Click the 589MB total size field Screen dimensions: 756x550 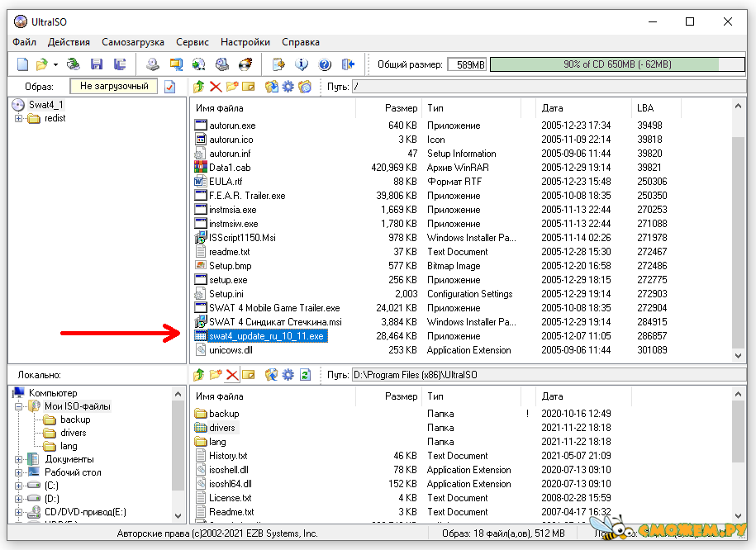click(467, 64)
